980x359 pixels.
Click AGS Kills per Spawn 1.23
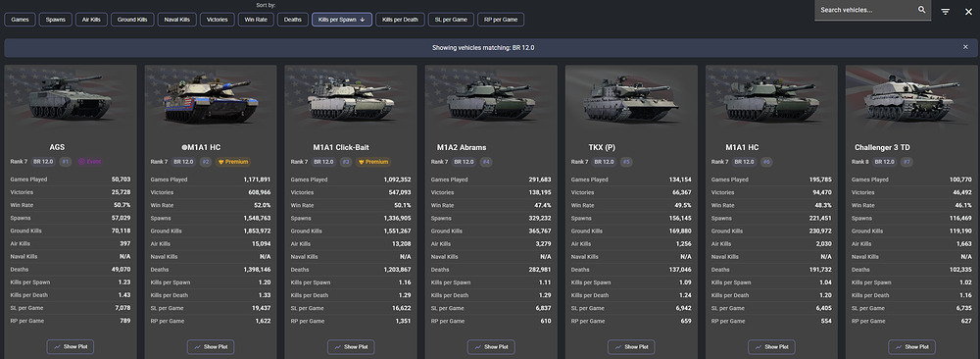(x=125, y=282)
